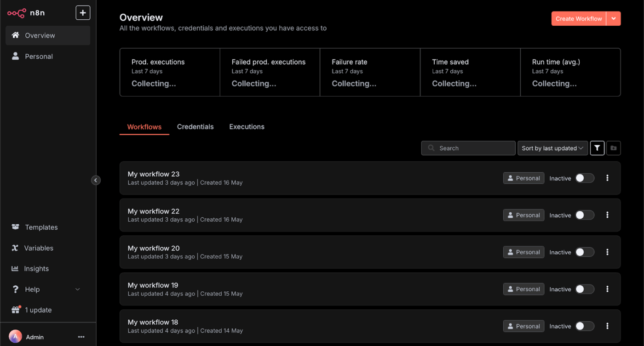
Task: Open Templates from the sidebar
Action: click(41, 227)
